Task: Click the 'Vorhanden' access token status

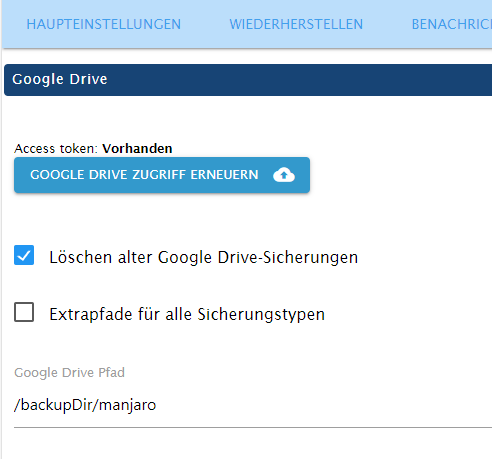Action: pos(137,149)
